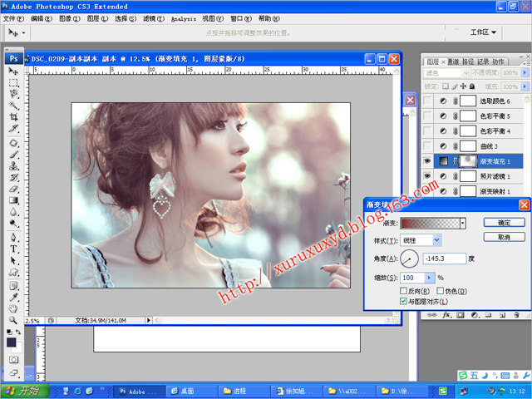Click the foreground color swatch
This screenshot has width=532, height=399.
11,342
